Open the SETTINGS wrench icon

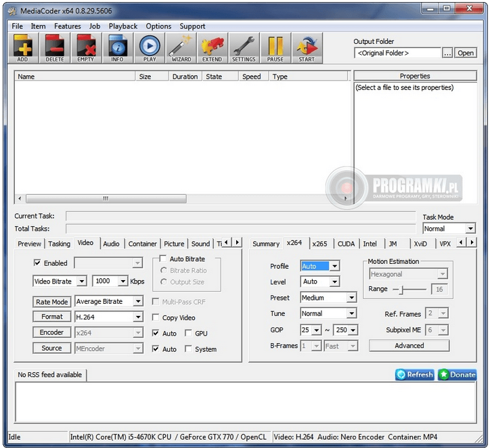coord(244,48)
